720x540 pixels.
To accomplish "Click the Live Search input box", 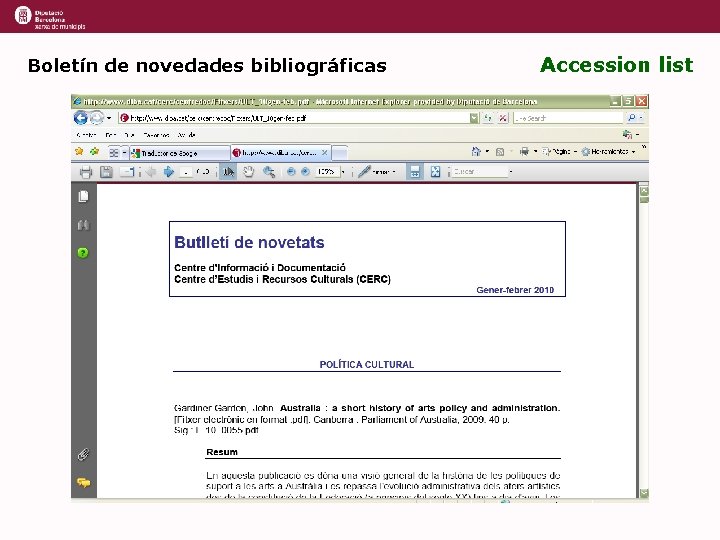I will 568,118.
